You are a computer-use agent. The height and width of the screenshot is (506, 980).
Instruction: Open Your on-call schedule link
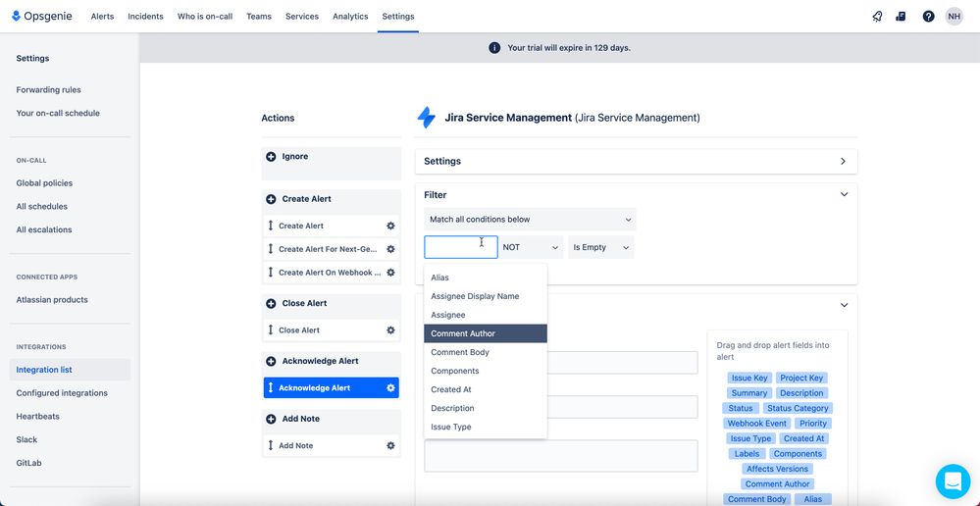[x=58, y=113]
